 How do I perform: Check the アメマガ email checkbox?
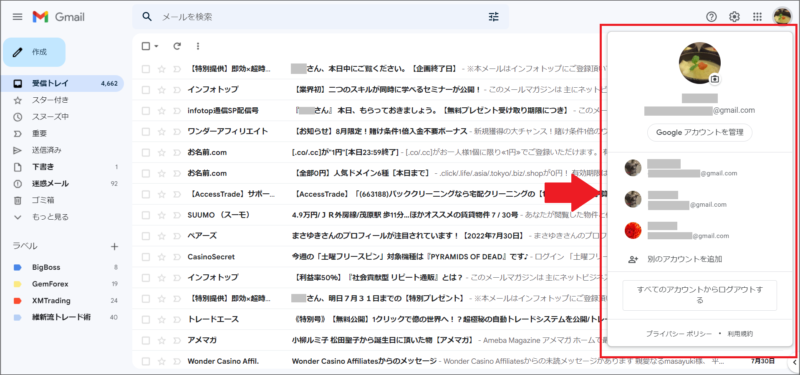coord(146,340)
